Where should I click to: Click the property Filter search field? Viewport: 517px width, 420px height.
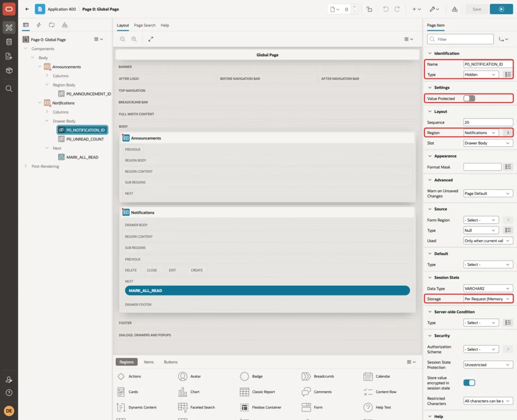pyautogui.click(x=460, y=39)
